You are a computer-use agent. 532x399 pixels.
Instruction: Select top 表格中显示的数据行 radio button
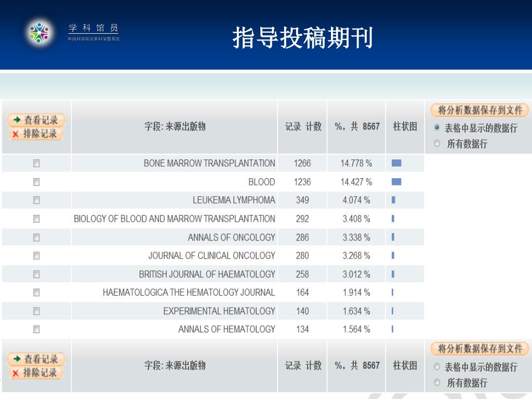pyautogui.click(x=437, y=128)
